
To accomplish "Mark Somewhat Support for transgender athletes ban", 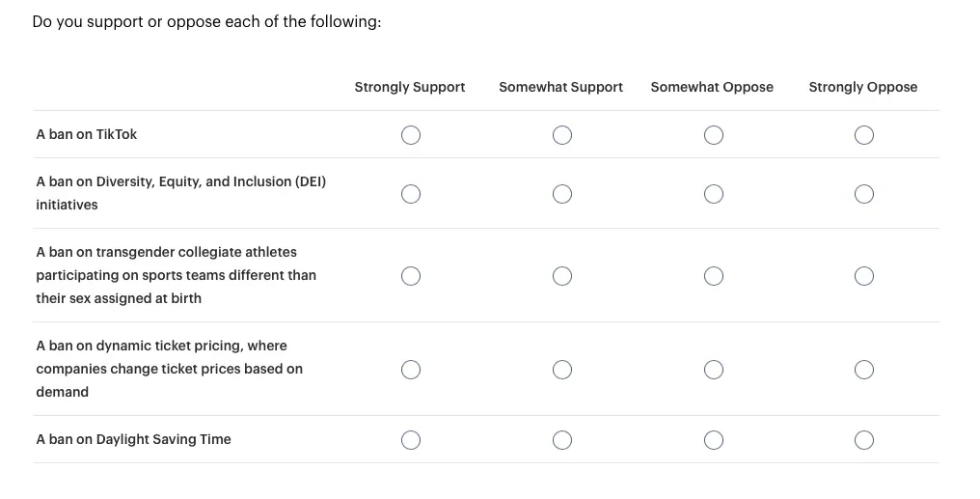I will coord(562,276).
